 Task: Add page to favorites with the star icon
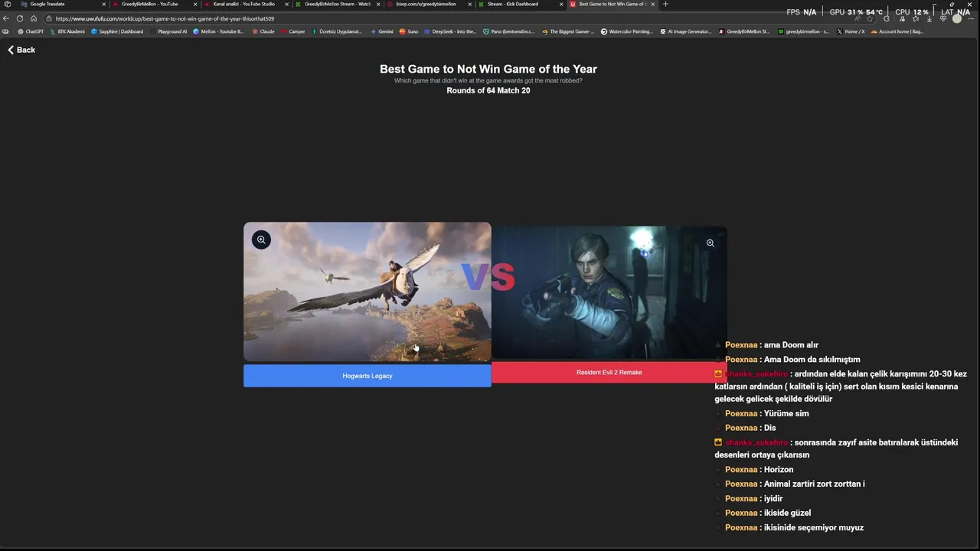click(x=870, y=18)
